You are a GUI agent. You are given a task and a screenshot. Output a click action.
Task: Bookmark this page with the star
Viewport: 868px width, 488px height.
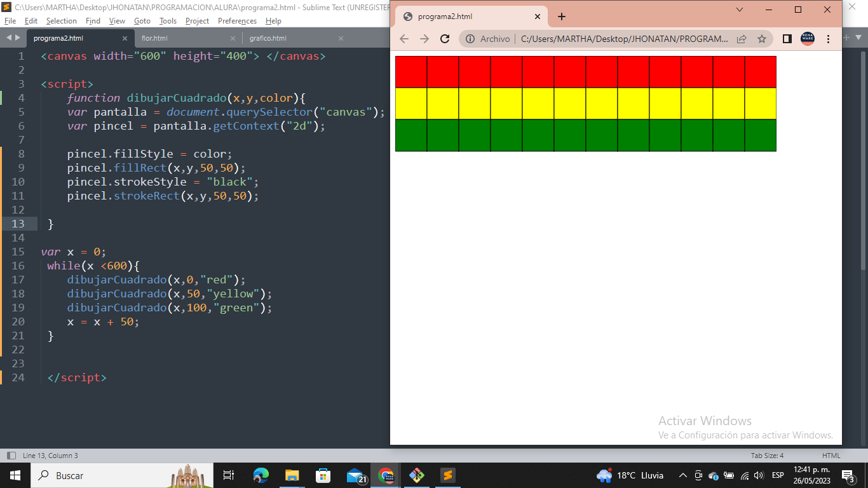762,39
